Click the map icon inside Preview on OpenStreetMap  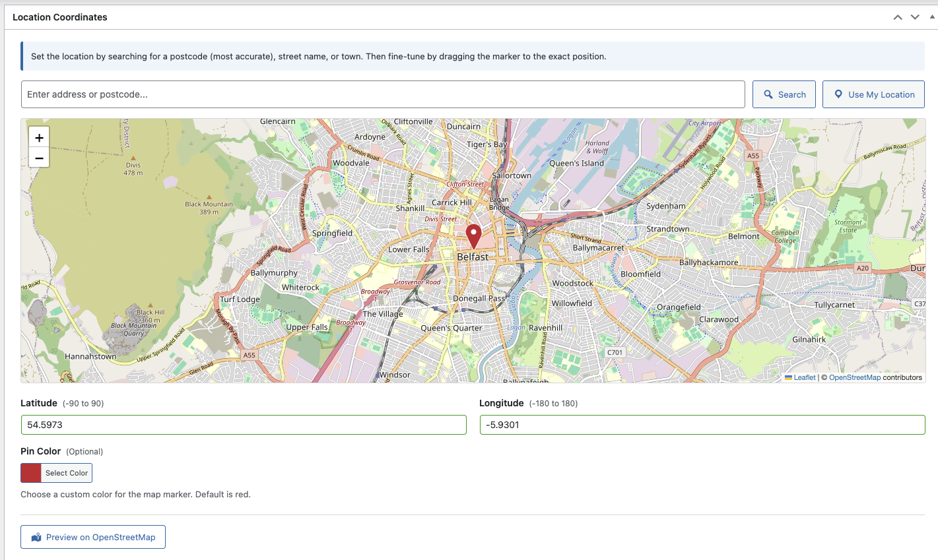[x=38, y=537]
